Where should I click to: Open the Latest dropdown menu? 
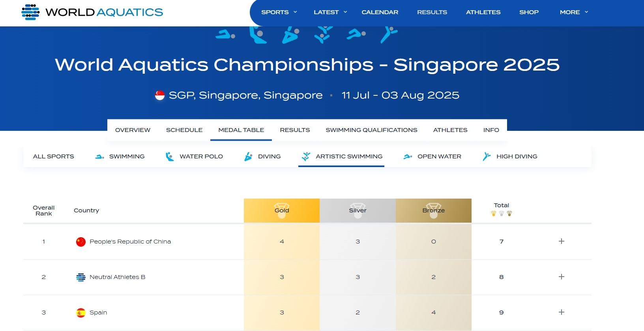(330, 12)
